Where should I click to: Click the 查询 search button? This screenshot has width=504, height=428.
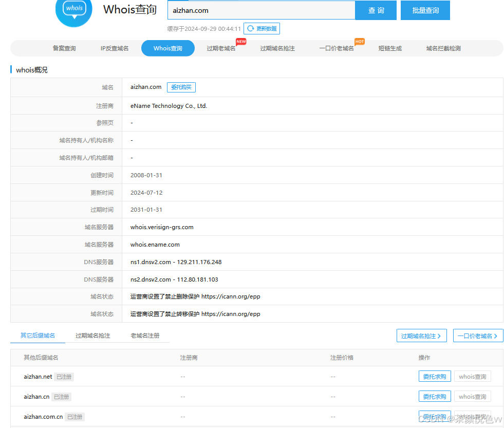[x=376, y=10]
